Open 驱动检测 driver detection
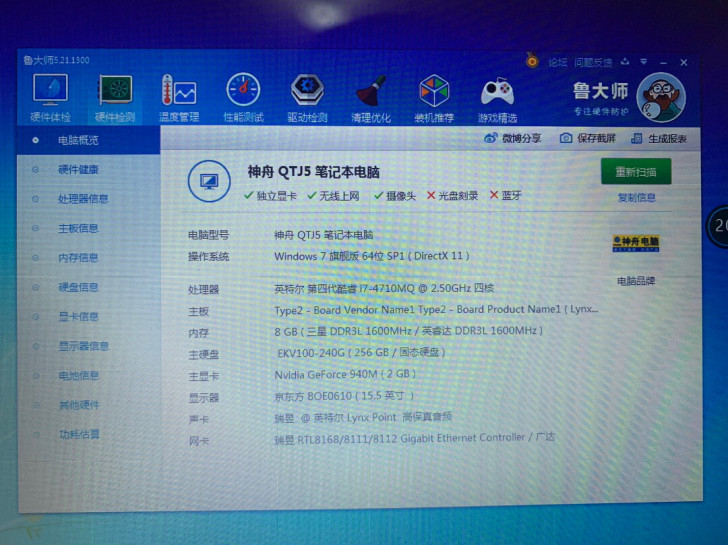The height and width of the screenshot is (545, 728). pos(307,98)
